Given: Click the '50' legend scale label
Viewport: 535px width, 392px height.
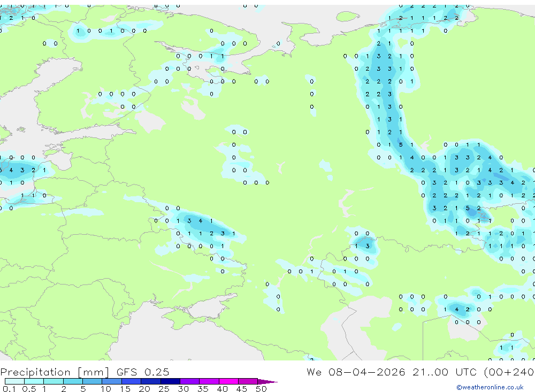Looking at the screenshot, I should (x=261, y=389).
